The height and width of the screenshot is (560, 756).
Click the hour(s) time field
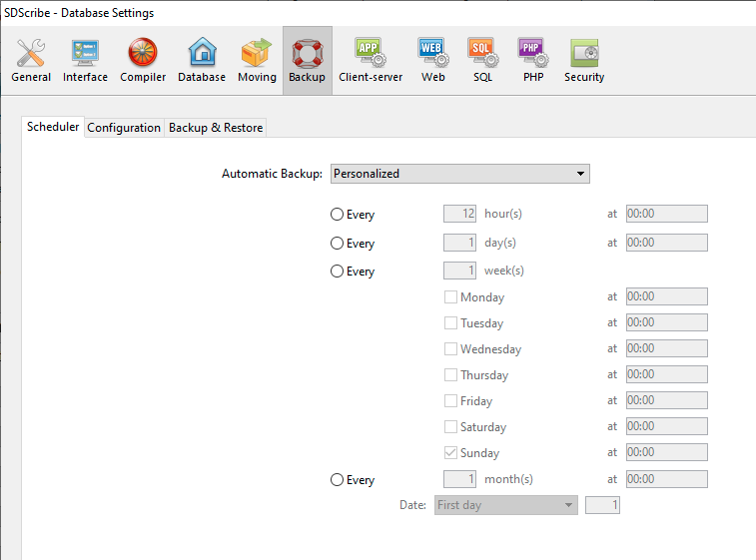coord(667,214)
